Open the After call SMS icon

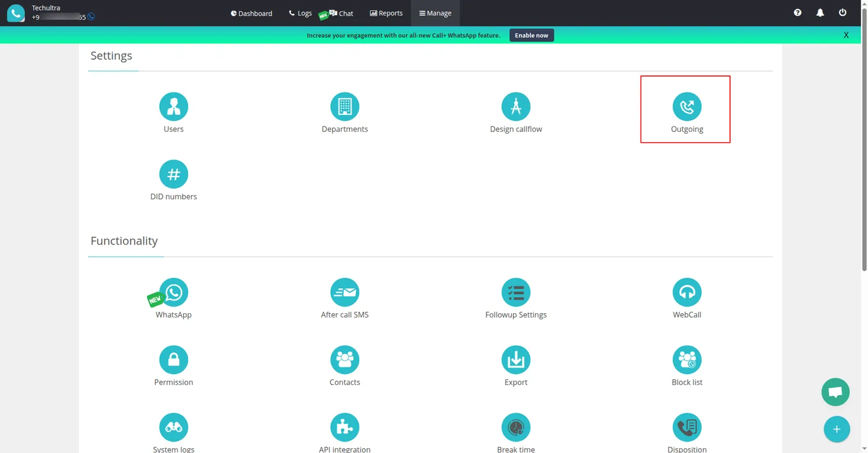[x=345, y=292]
